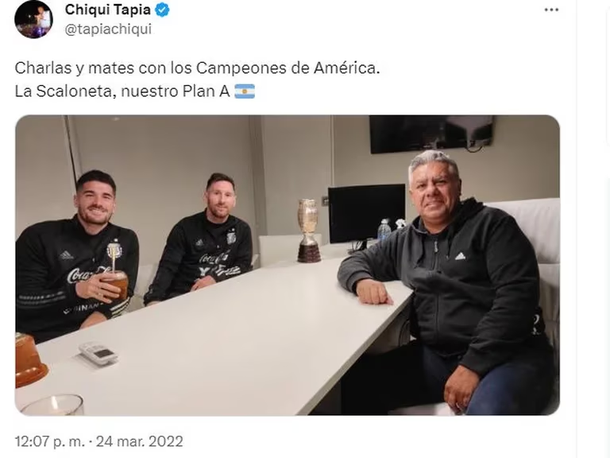Screen dimensions: 610x458
Task: Click the mate gourd held in the photo
Action: tap(115, 282)
